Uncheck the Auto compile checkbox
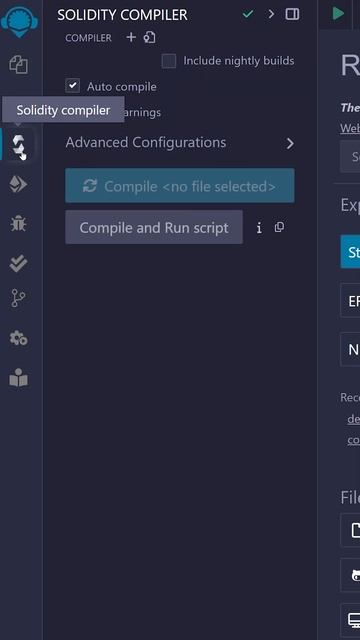This screenshot has height=640, width=360. (73, 86)
